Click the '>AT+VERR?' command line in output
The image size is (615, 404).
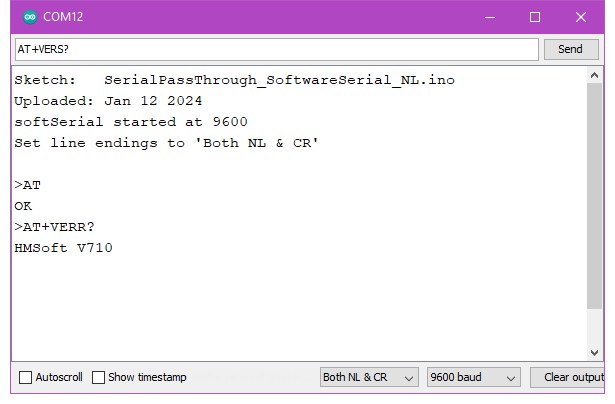coord(55,226)
